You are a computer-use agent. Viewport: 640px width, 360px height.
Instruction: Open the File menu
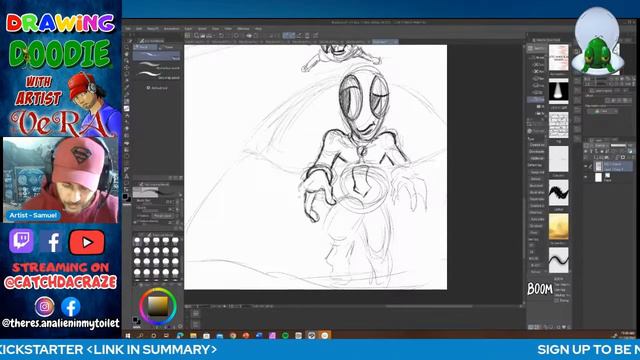tap(128, 29)
